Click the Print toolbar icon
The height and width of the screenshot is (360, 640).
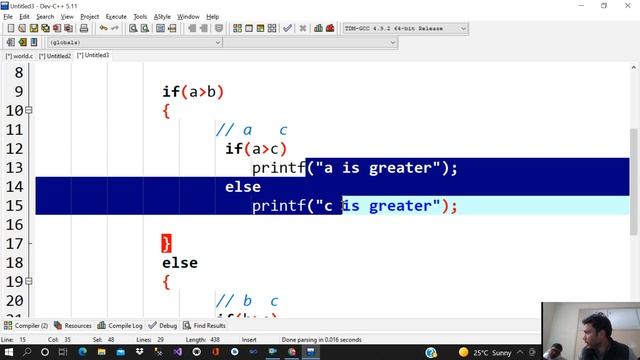[x=84, y=28]
